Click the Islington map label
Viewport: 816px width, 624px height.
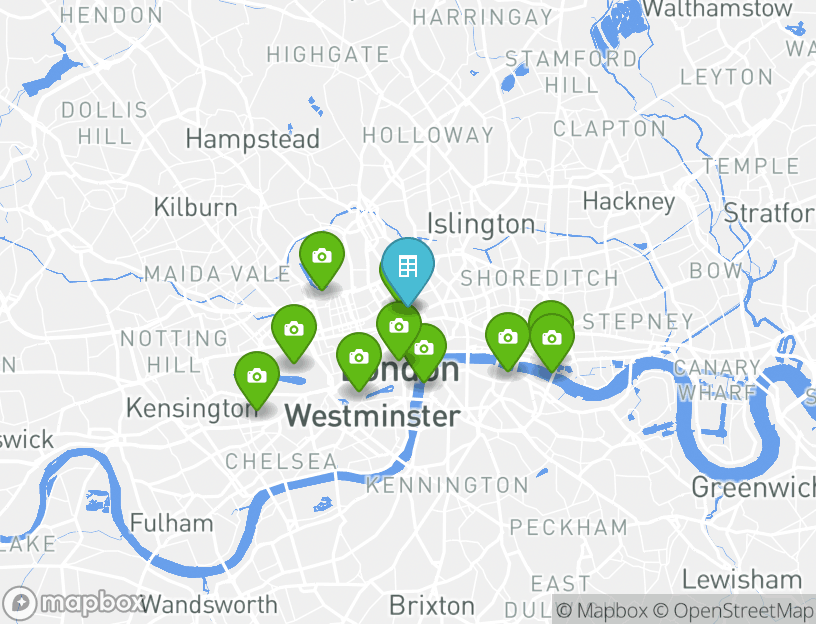[x=481, y=224]
